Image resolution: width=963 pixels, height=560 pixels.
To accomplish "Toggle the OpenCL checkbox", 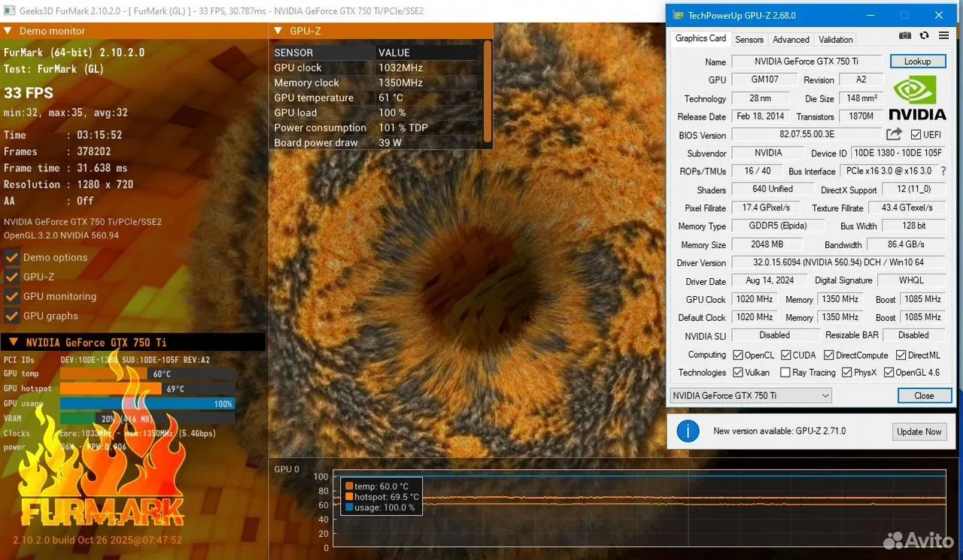I will [x=737, y=355].
